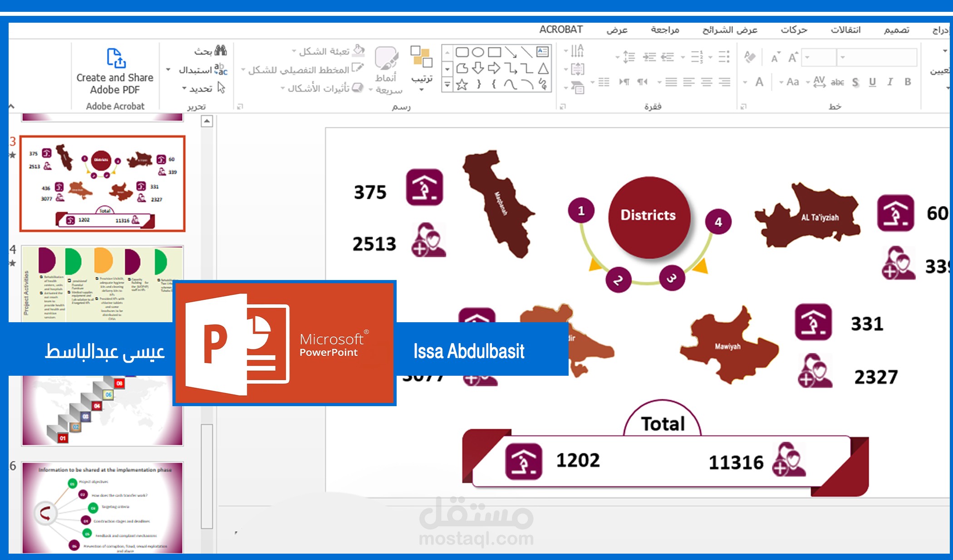Viewport: 953px width, 560px height.
Task: Click the indent icon with right-pointing arrow
Action: [x=649, y=57]
